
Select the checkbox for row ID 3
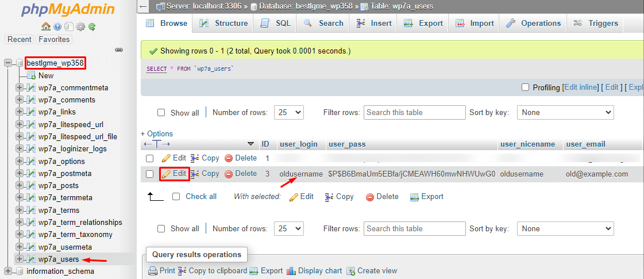[150, 174]
